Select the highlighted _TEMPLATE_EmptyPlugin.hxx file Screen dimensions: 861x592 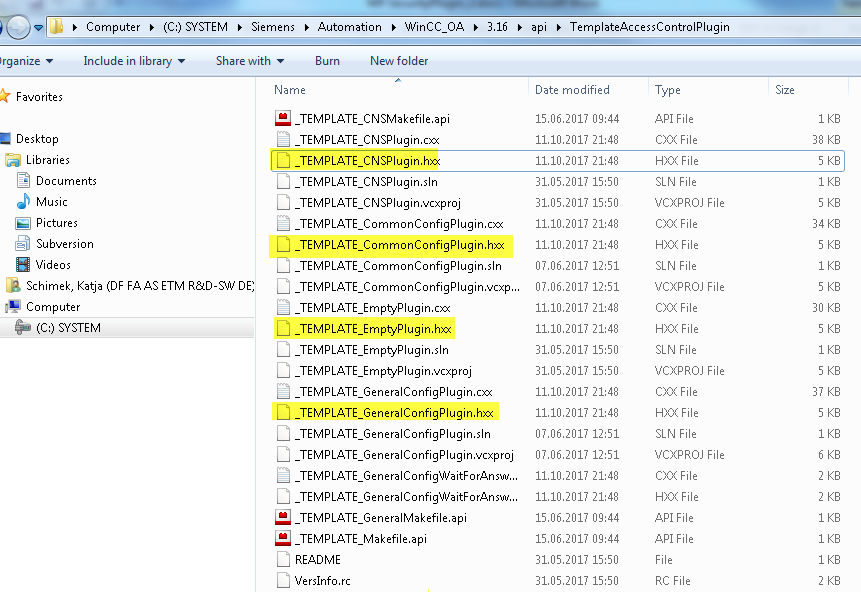374,329
